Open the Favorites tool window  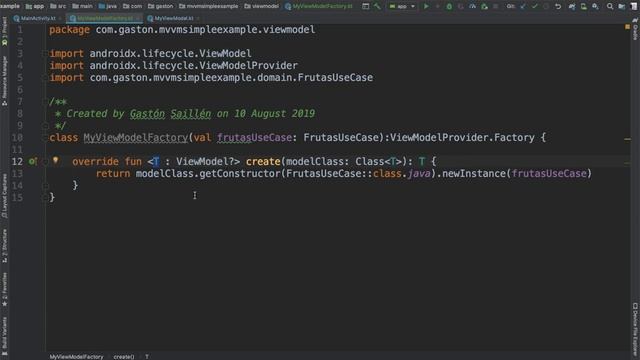pos(4,289)
